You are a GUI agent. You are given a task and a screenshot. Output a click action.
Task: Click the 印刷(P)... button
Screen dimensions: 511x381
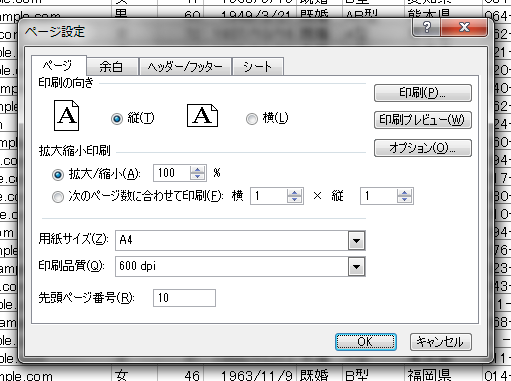423,93
